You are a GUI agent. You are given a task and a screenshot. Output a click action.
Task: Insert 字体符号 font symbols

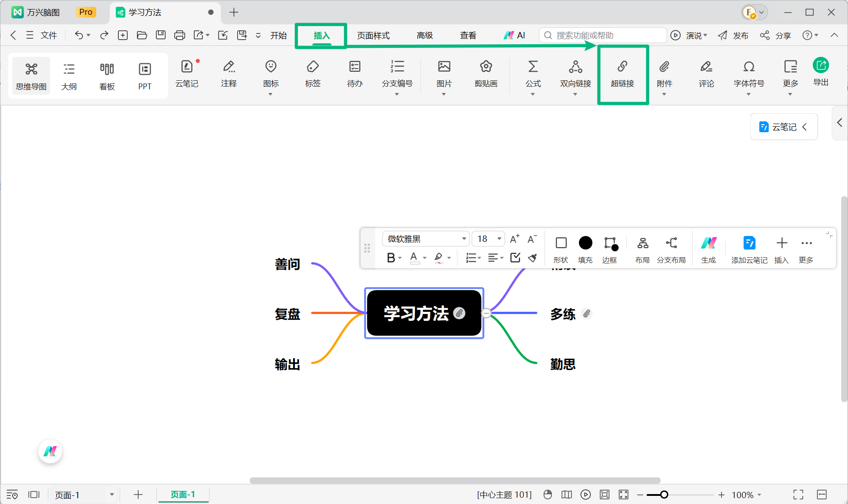click(749, 77)
